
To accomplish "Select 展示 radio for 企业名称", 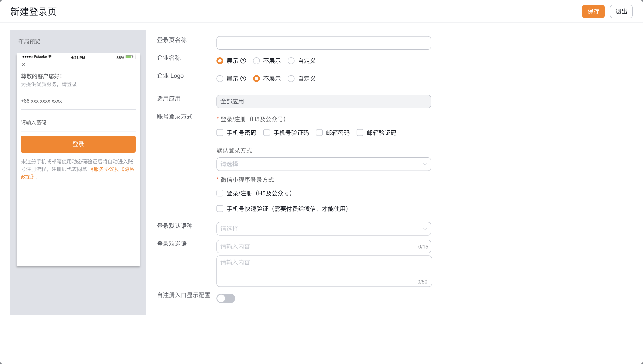I will [220, 61].
